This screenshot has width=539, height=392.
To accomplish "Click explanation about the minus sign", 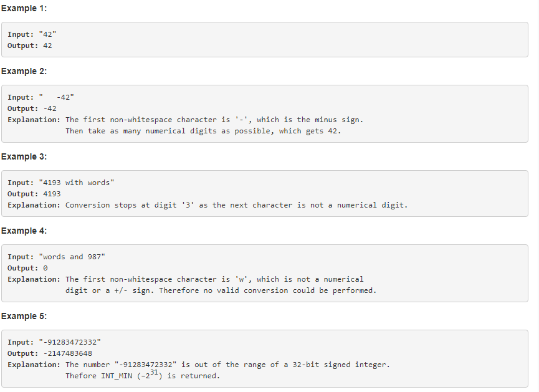I will [186, 120].
